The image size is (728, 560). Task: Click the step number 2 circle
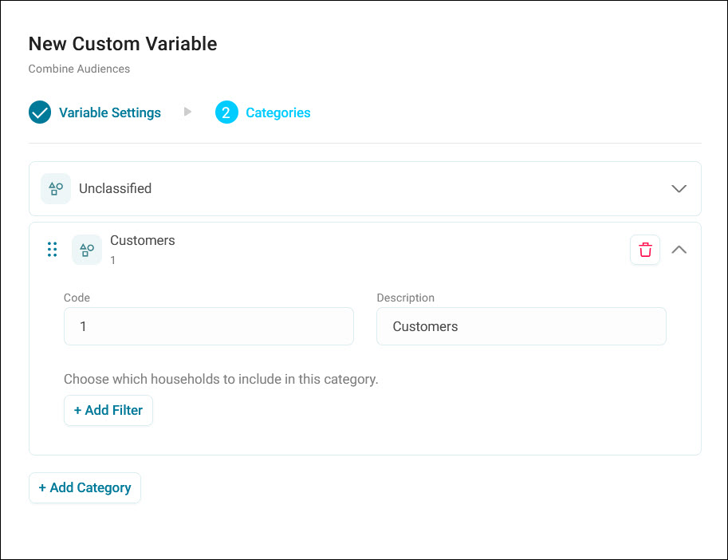click(226, 112)
